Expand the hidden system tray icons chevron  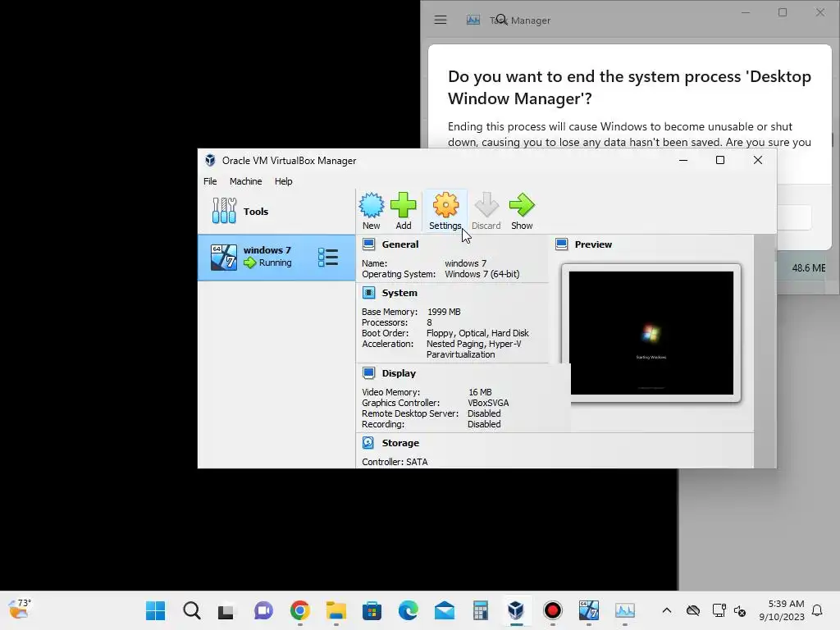666,610
